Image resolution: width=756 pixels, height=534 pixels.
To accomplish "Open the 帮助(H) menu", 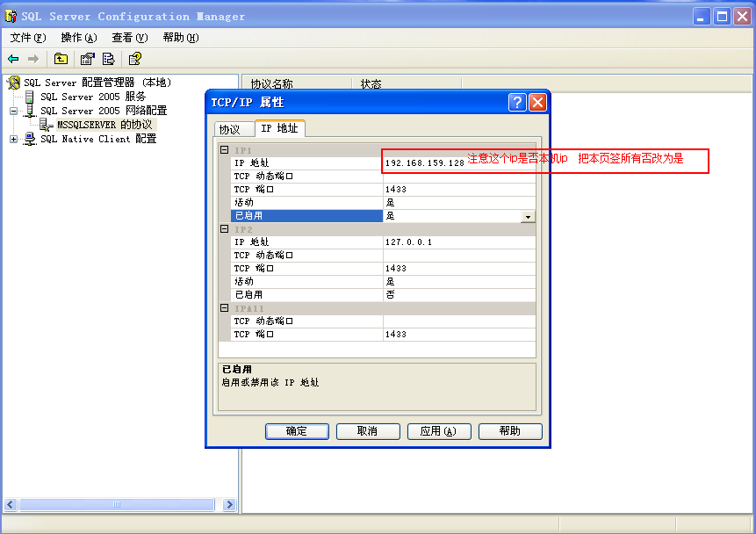I will click(x=181, y=38).
